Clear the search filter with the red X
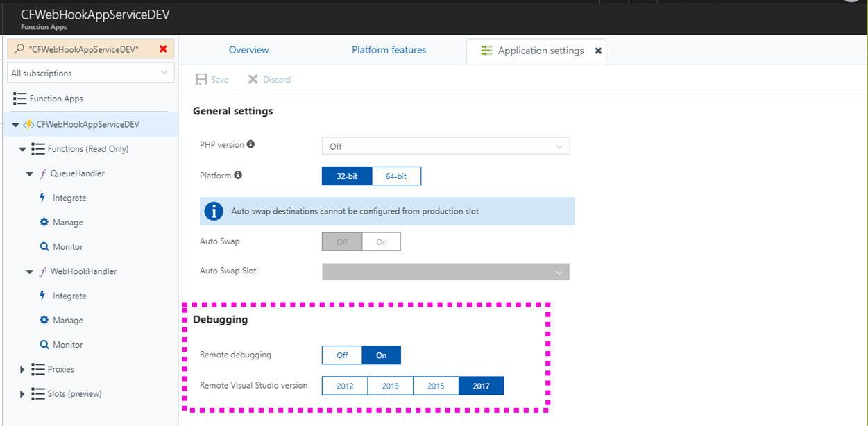Viewport: 868px width, 426px height. [x=163, y=49]
